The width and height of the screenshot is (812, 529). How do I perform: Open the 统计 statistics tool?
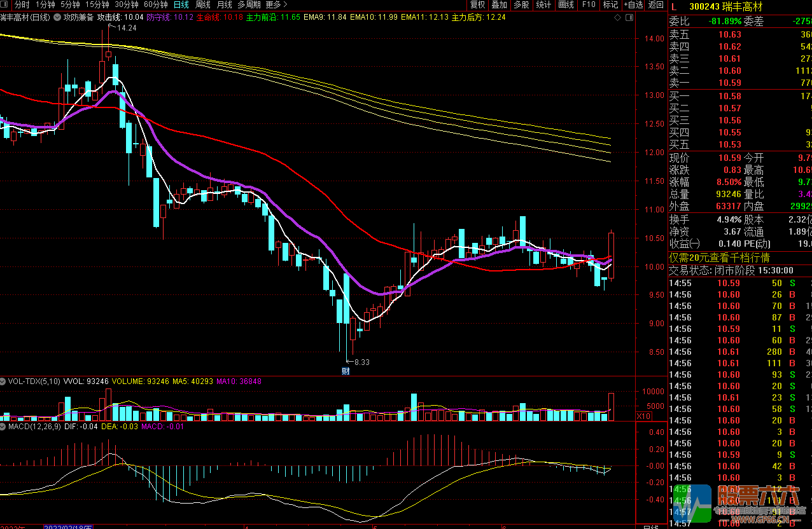pos(543,4)
